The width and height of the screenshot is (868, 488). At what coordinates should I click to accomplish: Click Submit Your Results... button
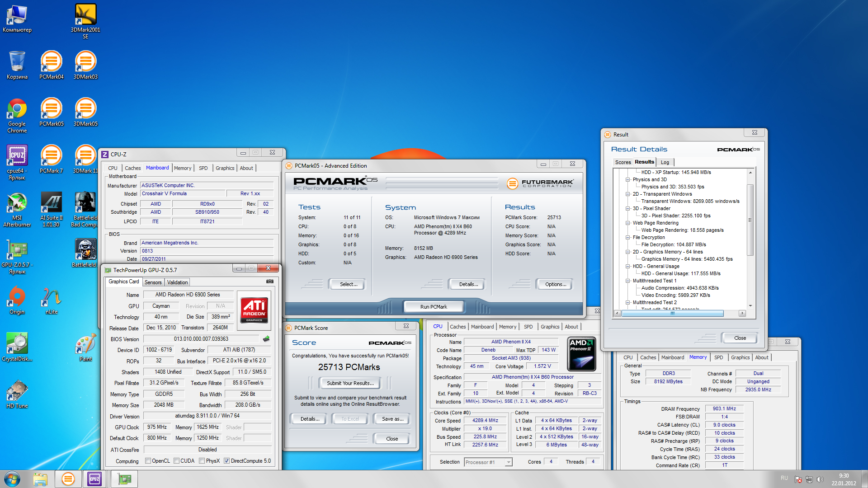[350, 383]
